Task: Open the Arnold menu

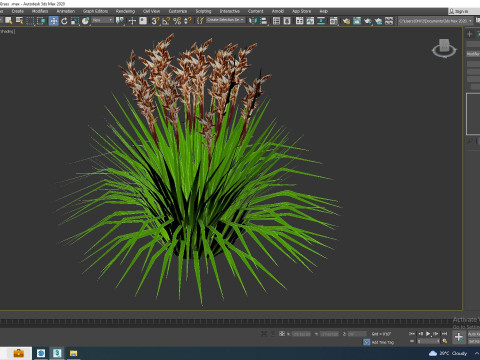Action: click(x=278, y=11)
